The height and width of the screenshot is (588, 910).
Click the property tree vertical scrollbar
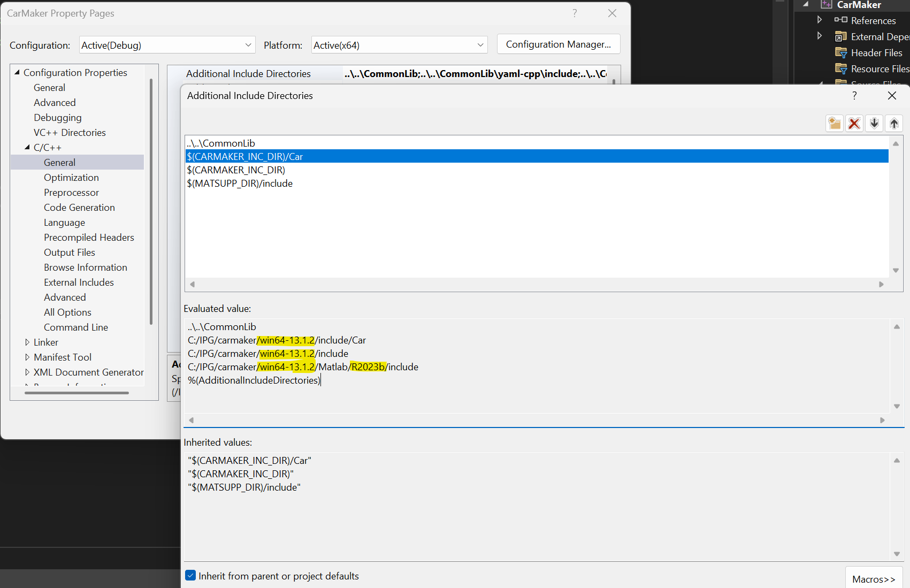click(x=151, y=201)
